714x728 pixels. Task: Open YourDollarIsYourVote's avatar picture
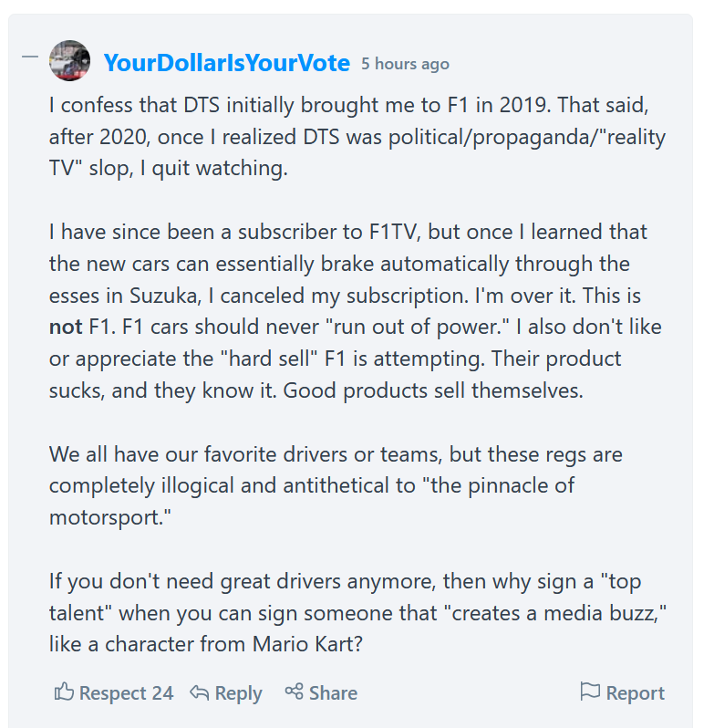(69, 61)
